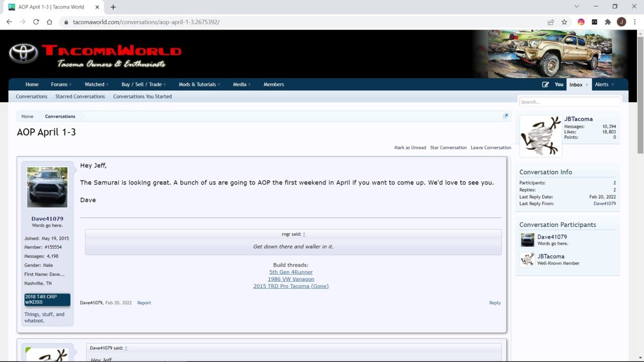Click Star Conversation

click(x=448, y=148)
